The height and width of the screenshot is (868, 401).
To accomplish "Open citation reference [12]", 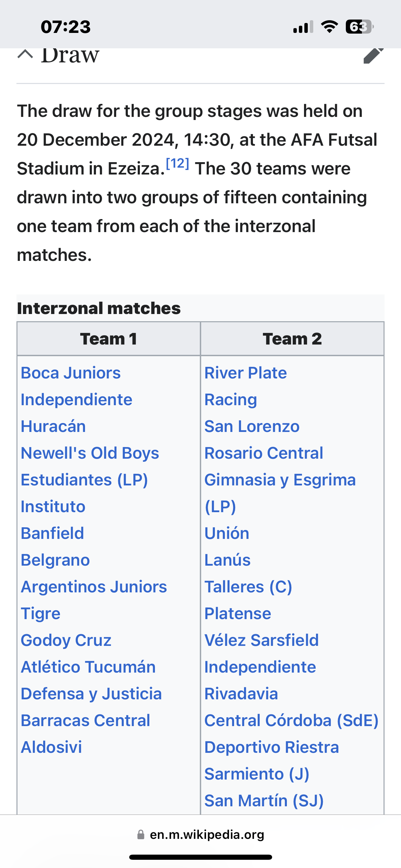I will click(178, 164).
